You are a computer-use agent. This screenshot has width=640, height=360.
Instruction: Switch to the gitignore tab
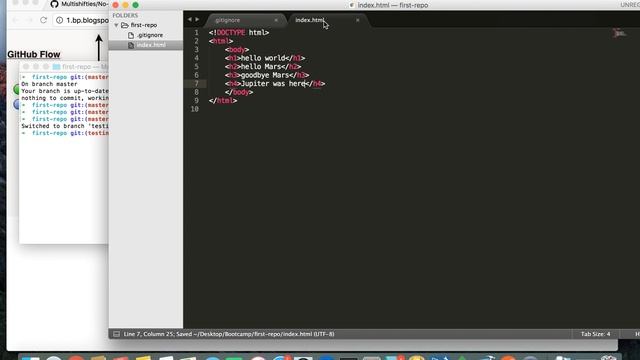coord(228,20)
